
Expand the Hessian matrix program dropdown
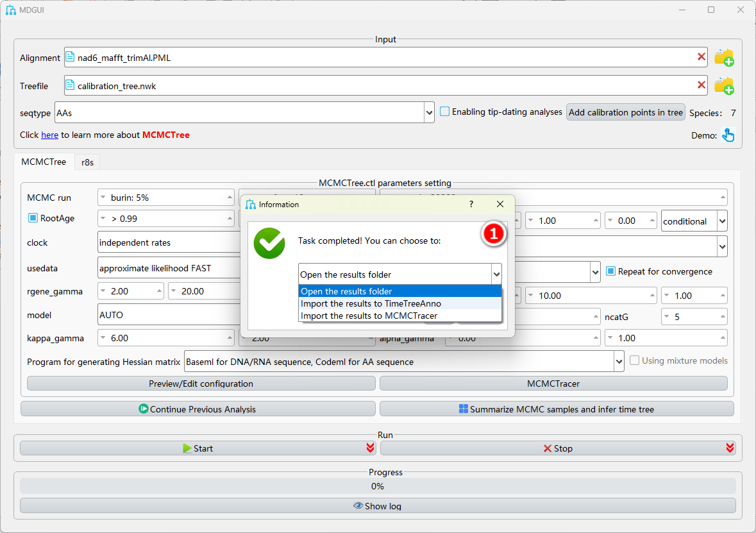pyautogui.click(x=619, y=362)
